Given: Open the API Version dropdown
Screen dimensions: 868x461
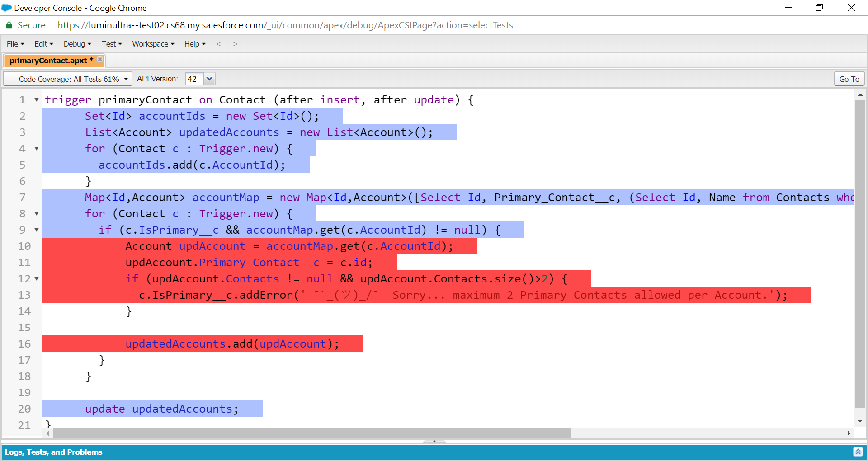Looking at the screenshot, I should point(209,79).
